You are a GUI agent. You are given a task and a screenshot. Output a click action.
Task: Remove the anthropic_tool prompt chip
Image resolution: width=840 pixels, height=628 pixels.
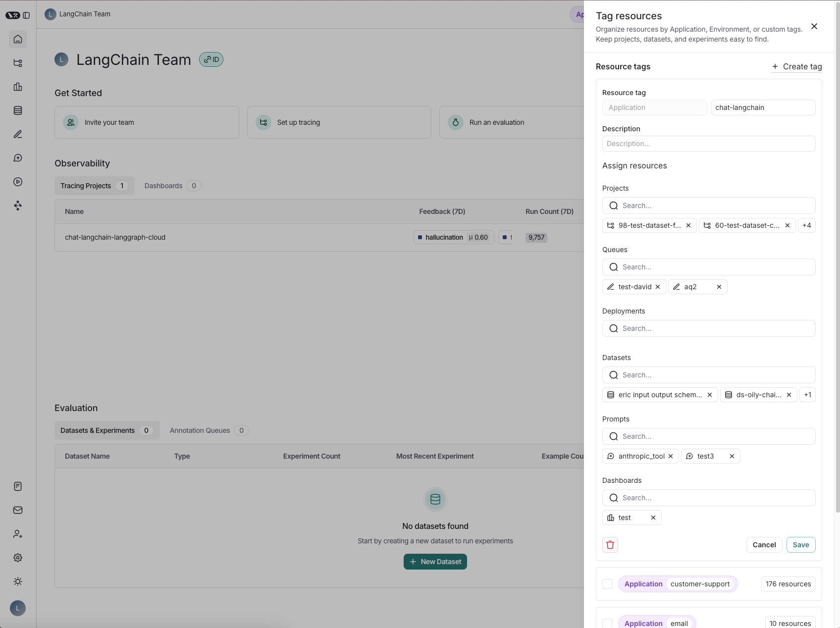[x=671, y=456]
